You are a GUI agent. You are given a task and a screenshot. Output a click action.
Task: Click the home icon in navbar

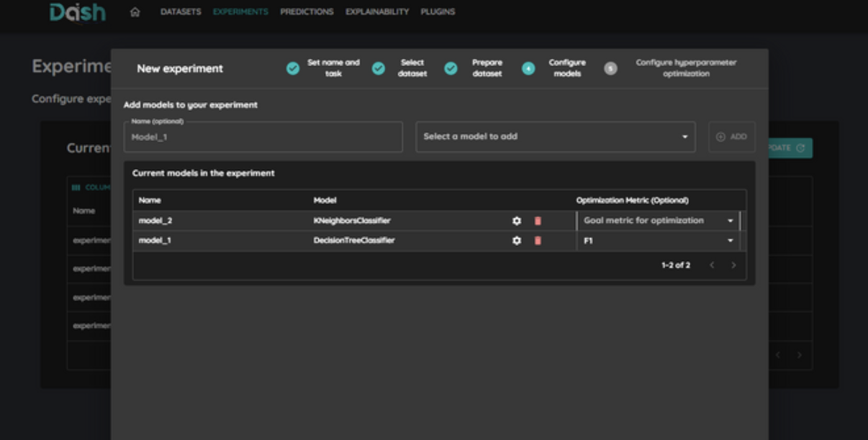(135, 12)
